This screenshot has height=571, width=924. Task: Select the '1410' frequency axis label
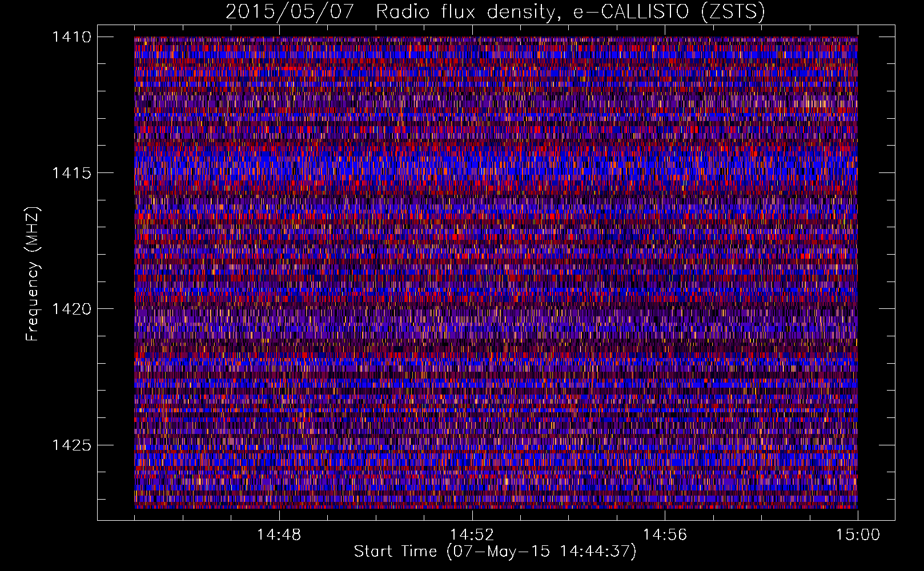tap(71, 37)
